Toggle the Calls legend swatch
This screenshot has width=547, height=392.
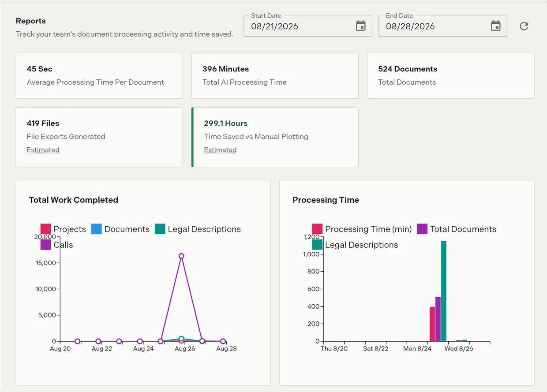46,245
